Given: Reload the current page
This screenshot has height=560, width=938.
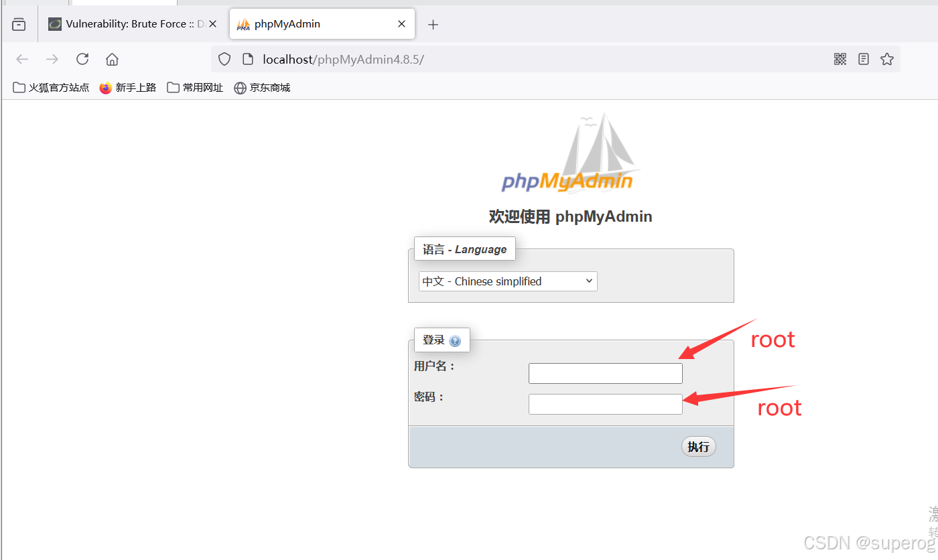Looking at the screenshot, I should click(82, 59).
